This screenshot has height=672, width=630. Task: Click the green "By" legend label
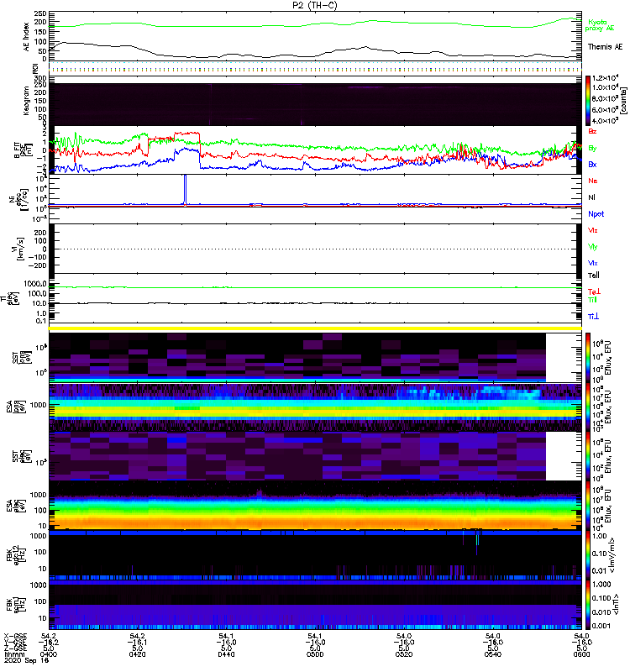click(592, 149)
